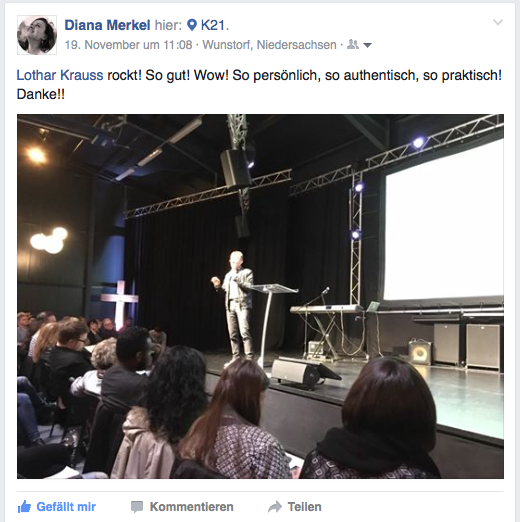This screenshot has width=520, height=522.
Task: Expand the audience selector dropdown arrow
Action: pyautogui.click(x=367, y=45)
